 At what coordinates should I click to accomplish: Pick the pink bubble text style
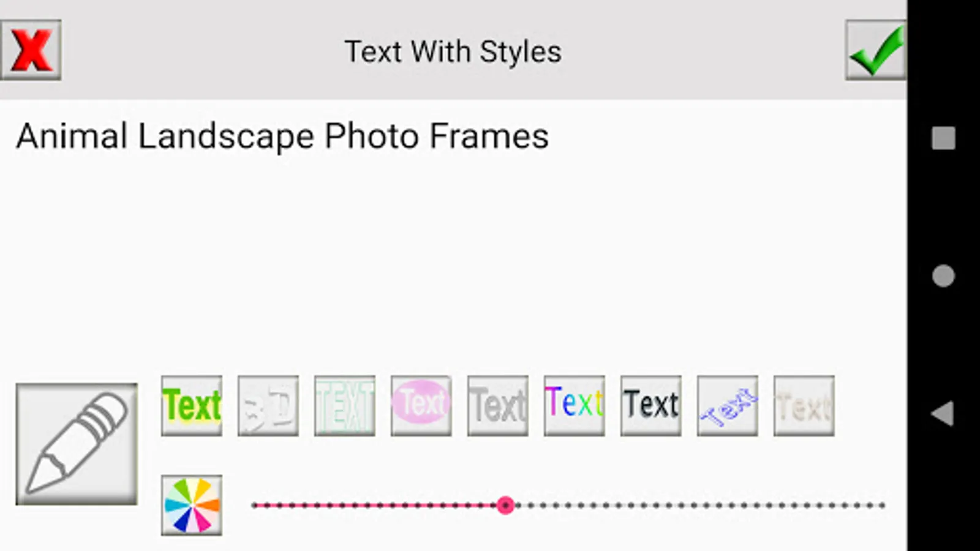[421, 404]
